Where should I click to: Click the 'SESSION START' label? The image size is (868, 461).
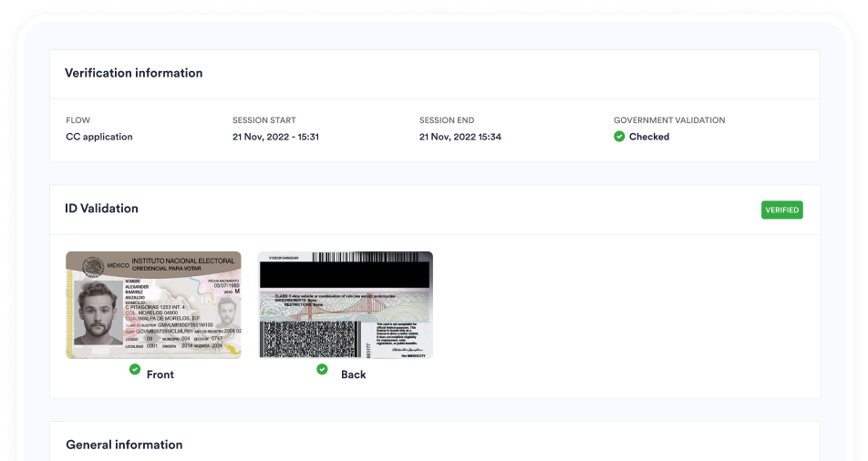(264, 120)
